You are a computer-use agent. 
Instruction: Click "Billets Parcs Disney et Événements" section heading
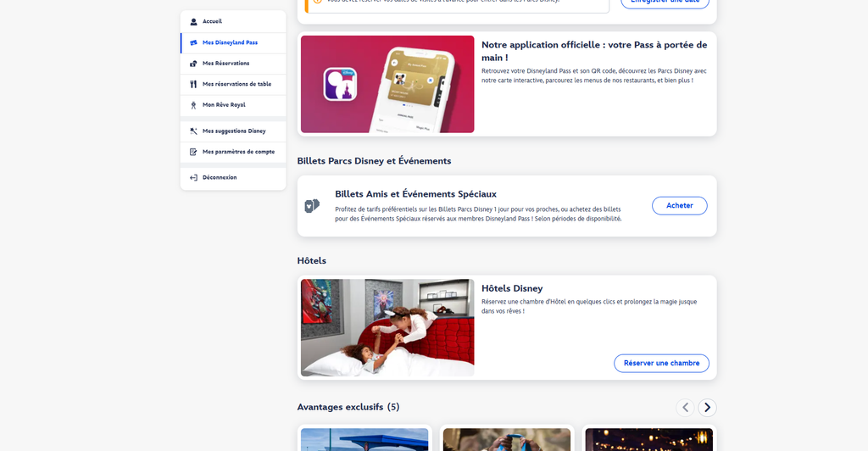click(374, 161)
